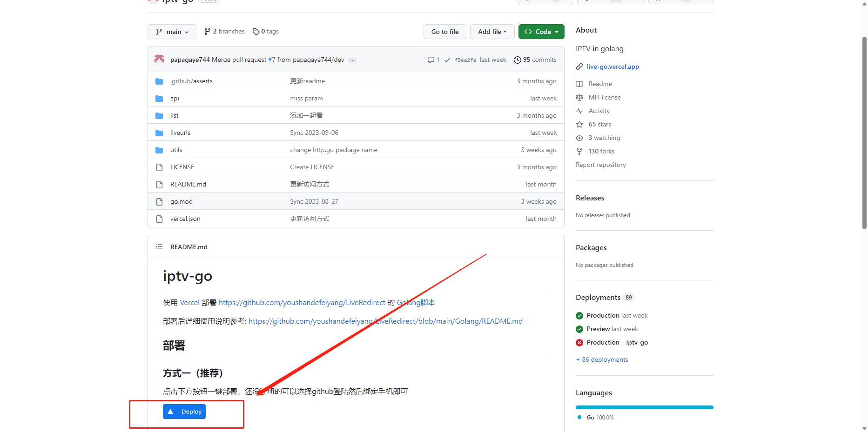The height and width of the screenshot is (432, 868).
Task: Open Packages section heading
Action: (x=591, y=247)
